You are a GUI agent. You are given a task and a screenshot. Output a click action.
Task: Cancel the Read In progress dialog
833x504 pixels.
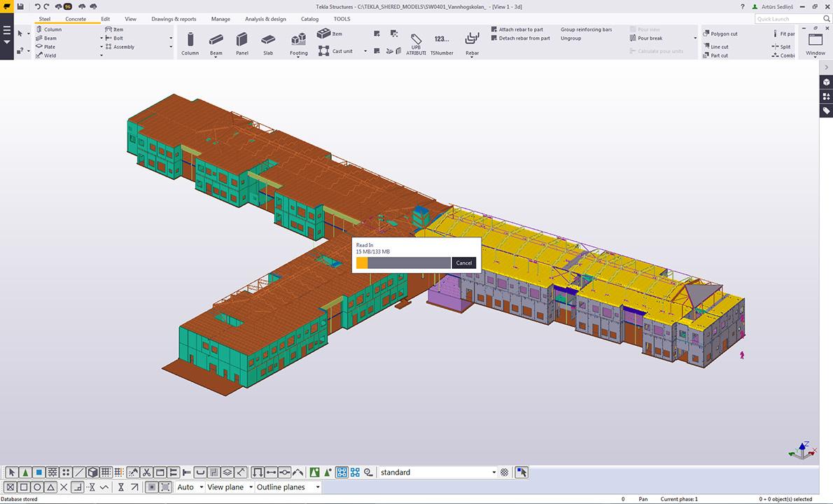coord(463,263)
